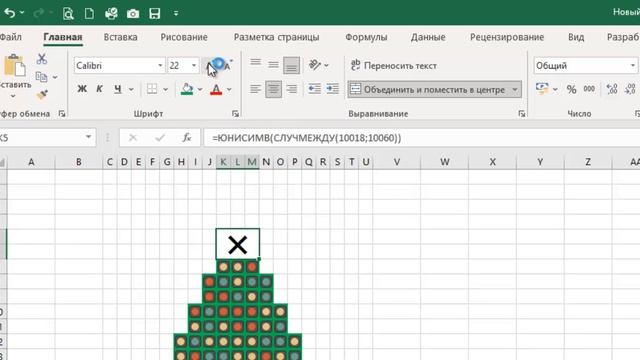The width and height of the screenshot is (640, 360).
Task: Click the Paste clipboard icon
Action: [x=15, y=66]
